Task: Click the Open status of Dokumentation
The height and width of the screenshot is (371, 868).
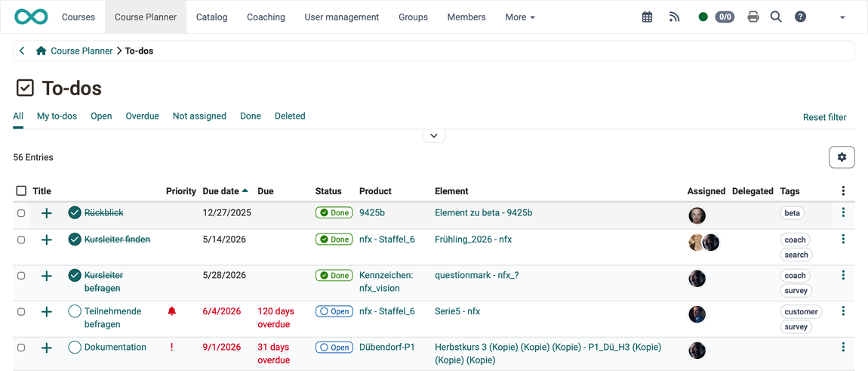Action: click(x=334, y=347)
